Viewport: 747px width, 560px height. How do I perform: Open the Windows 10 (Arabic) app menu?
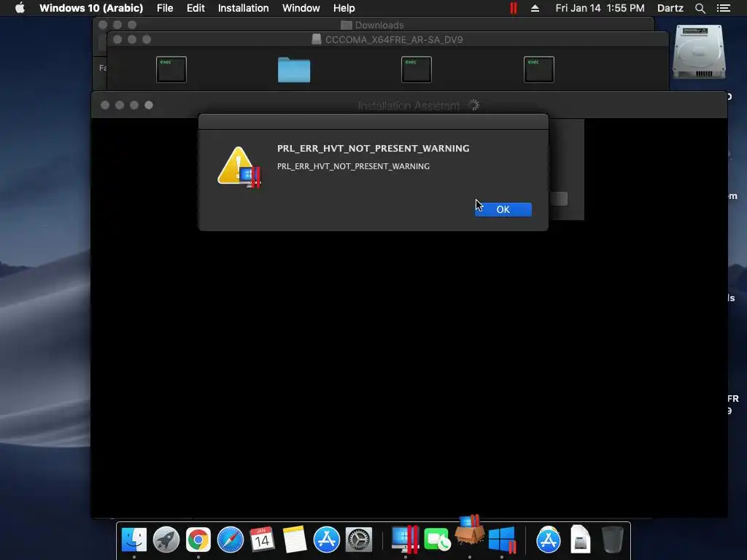[91, 8]
